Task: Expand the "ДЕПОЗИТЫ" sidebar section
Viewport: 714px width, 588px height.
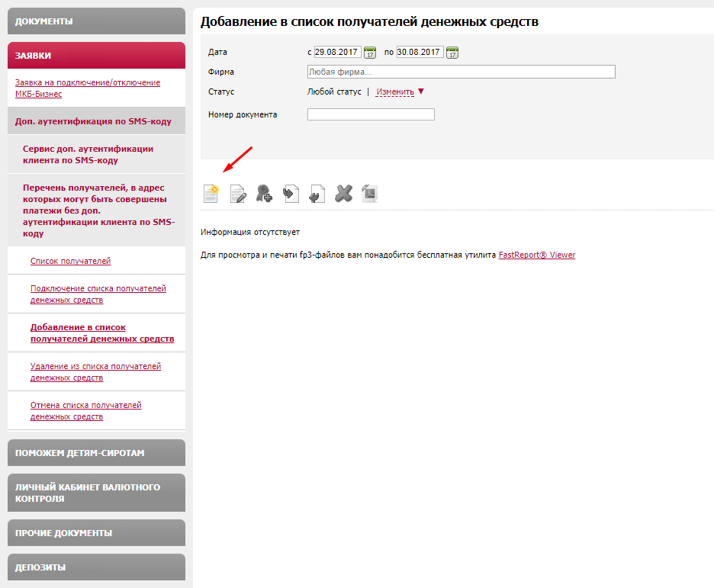Action: [96, 567]
